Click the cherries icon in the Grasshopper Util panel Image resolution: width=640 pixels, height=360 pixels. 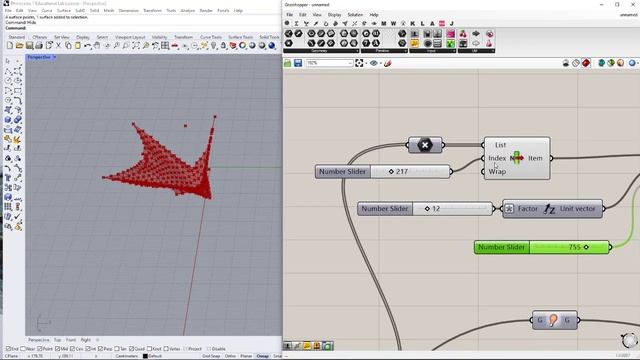click(463, 33)
